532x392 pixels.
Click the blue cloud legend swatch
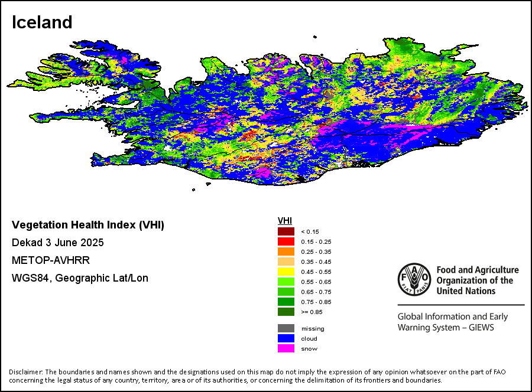point(286,338)
